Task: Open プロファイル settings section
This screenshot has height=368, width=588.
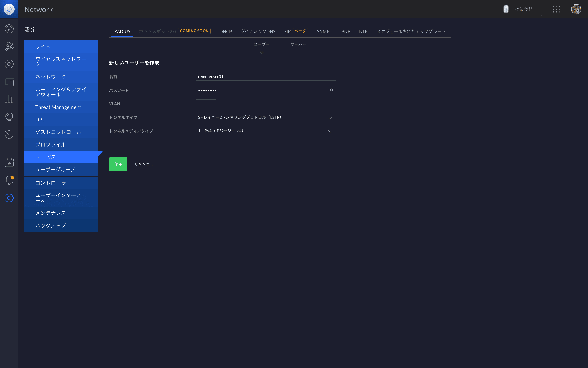Action: tap(61, 145)
